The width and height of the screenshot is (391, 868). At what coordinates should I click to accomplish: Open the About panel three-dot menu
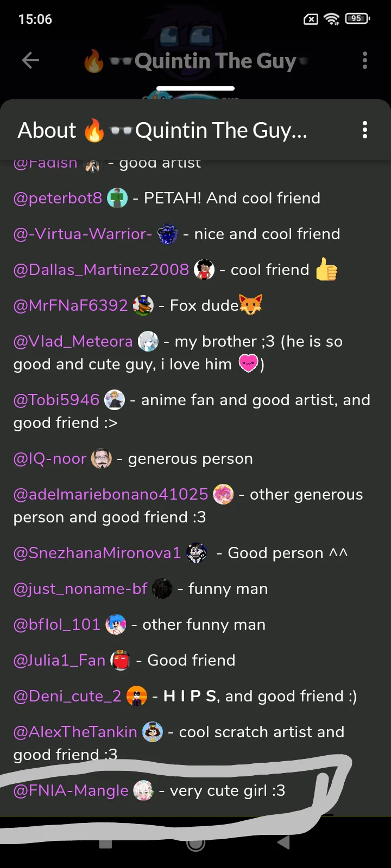365,130
